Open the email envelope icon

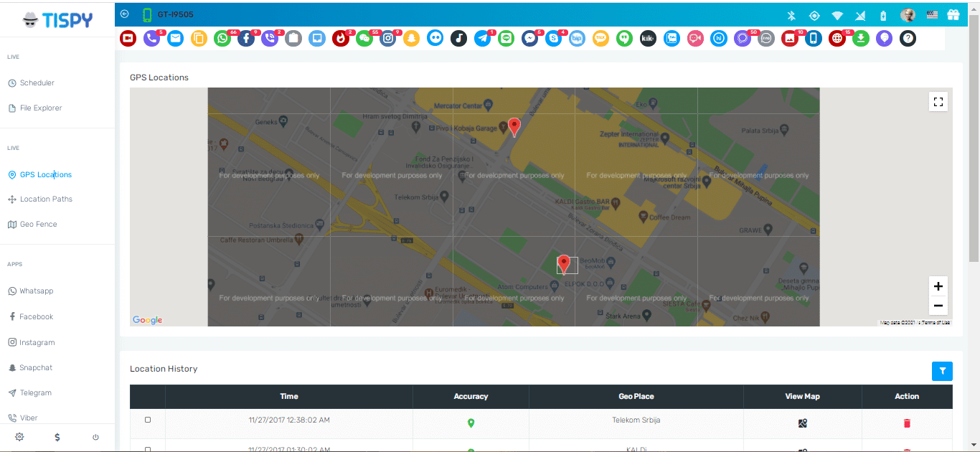point(175,39)
